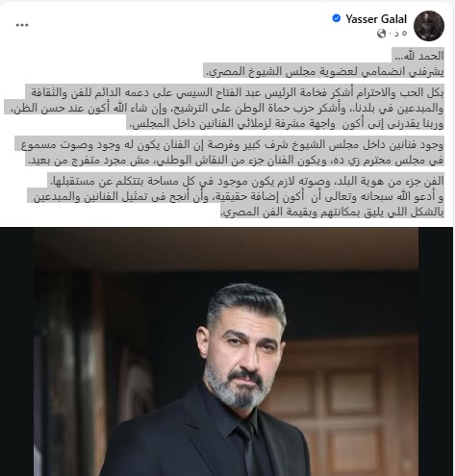Click the line "يشرفني انضمامي لعضوية مجلس الشيوخ"
455x476 pixels.
[323, 71]
